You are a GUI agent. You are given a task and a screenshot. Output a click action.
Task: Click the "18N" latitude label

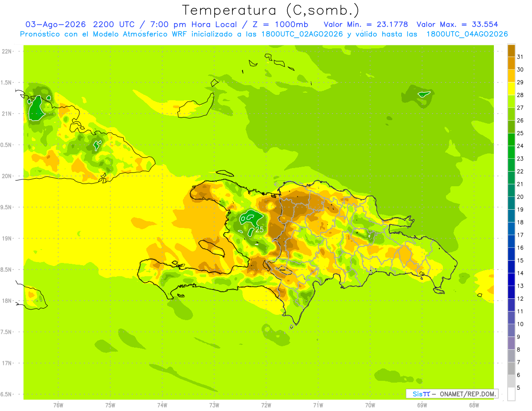[7, 301]
